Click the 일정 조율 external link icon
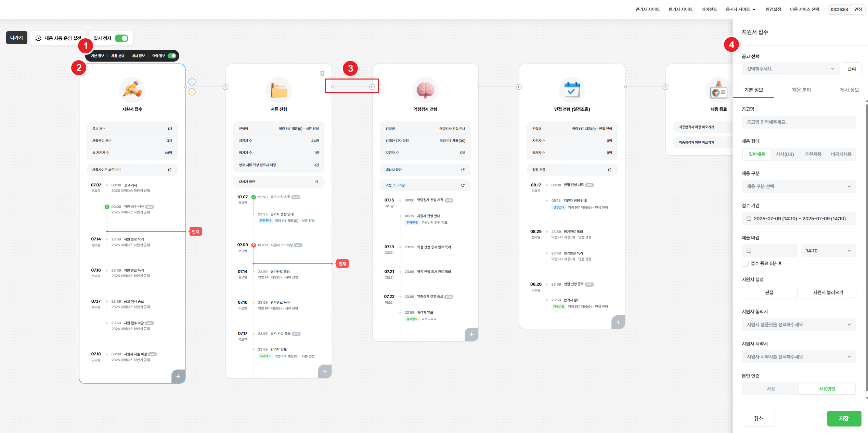Viewport: 868px width, 433px height. click(609, 170)
